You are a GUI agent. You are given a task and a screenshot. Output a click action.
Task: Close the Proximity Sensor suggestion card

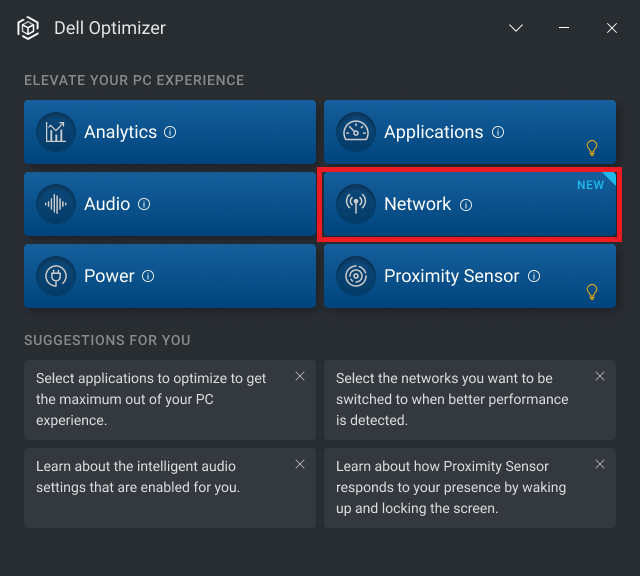pyautogui.click(x=600, y=464)
